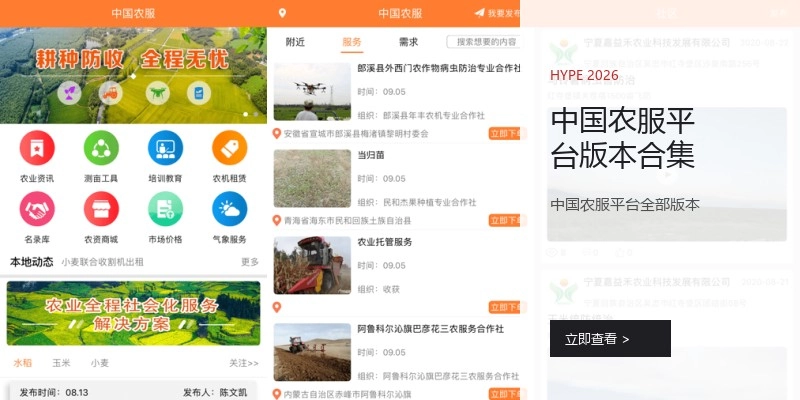This screenshot has height=400, width=800.
Task: Click the 农业全程社会化服务 banner
Action: click(x=133, y=313)
